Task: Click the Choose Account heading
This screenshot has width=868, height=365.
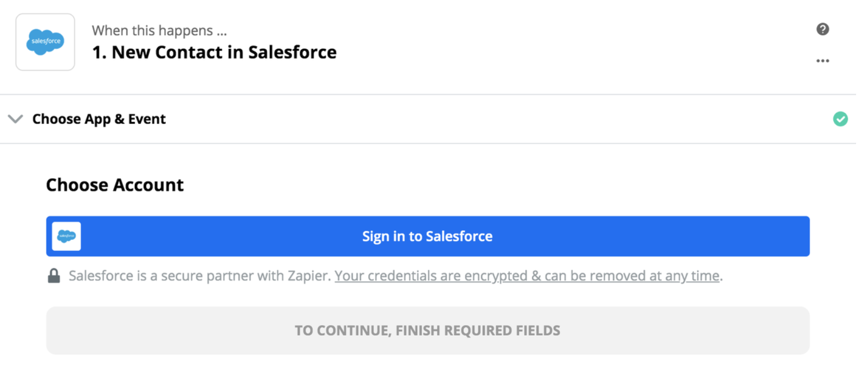Action: tap(115, 185)
